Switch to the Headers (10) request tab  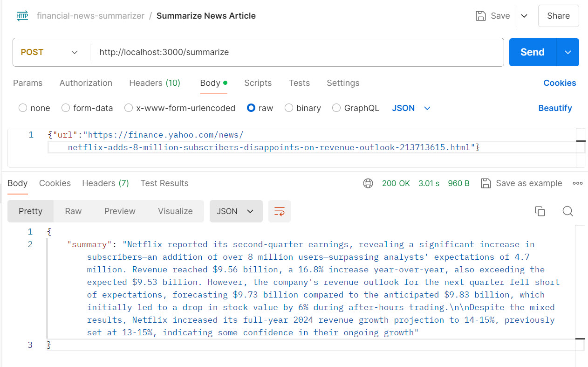click(x=154, y=83)
